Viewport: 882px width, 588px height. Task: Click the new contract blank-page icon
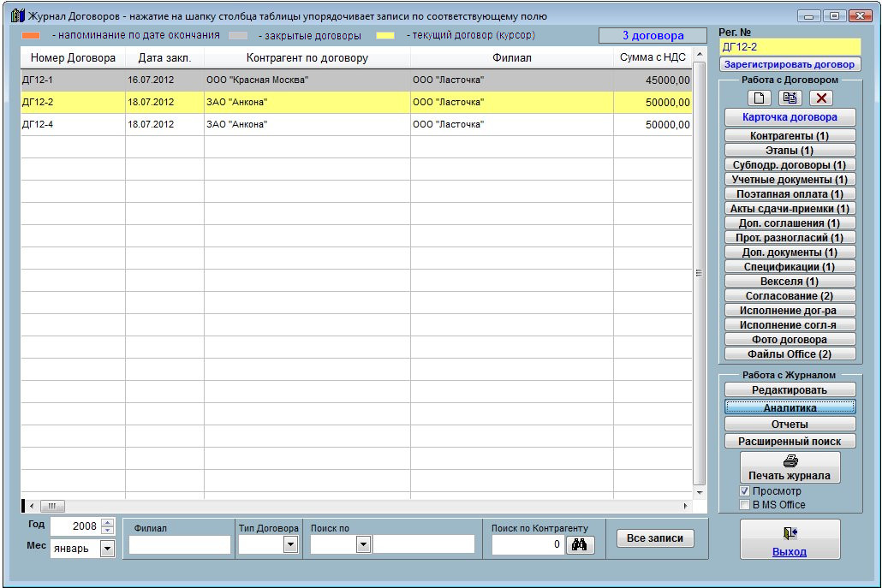759,98
